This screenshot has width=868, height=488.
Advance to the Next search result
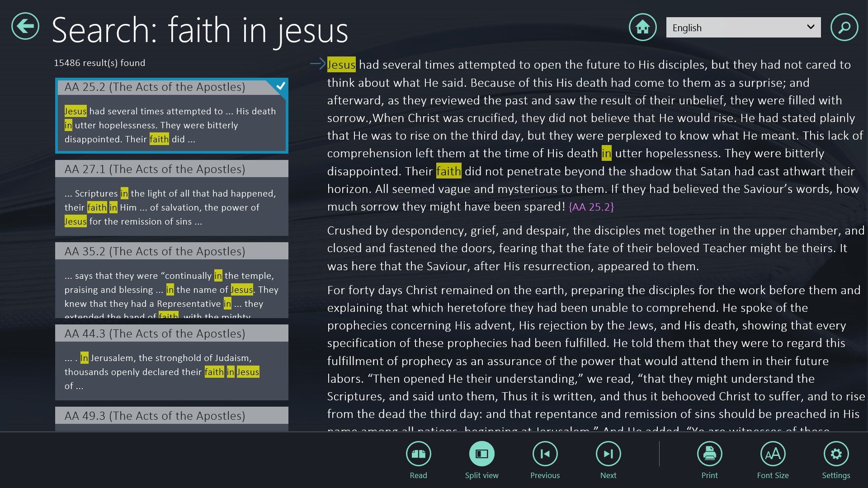click(x=608, y=454)
